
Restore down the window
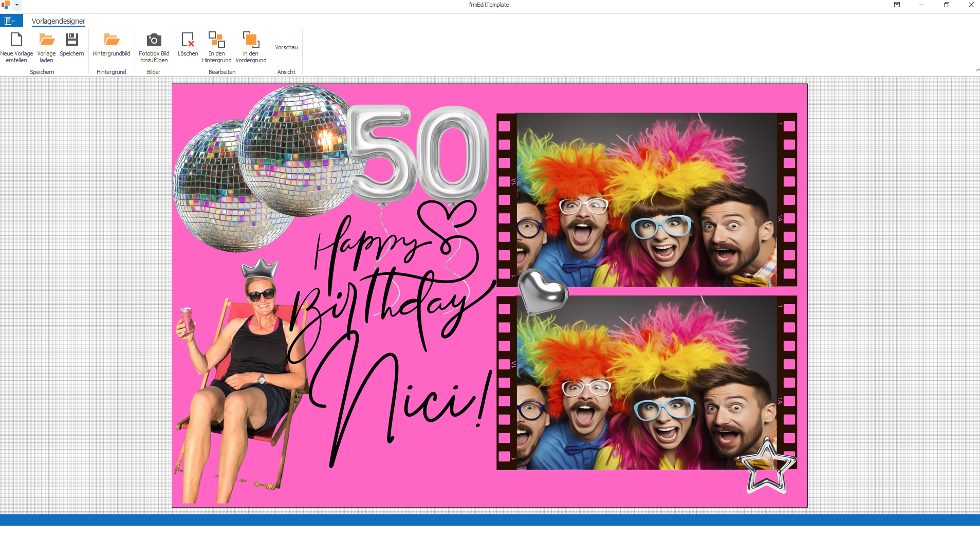pyautogui.click(x=946, y=5)
